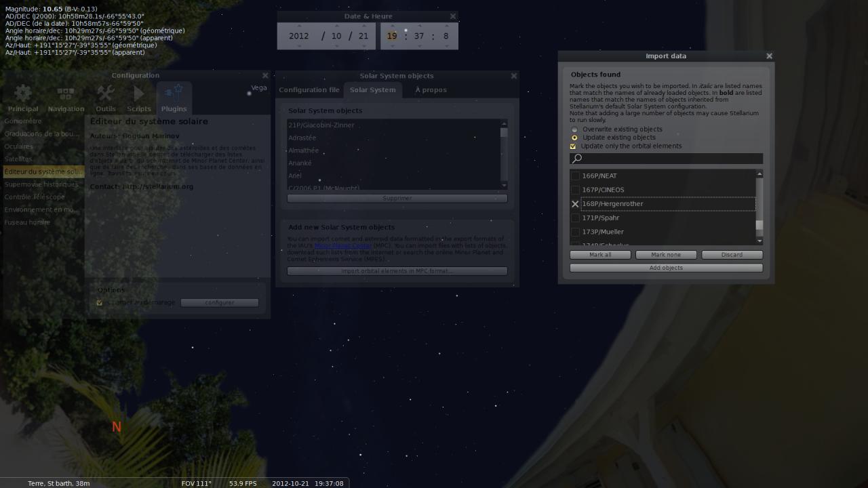Select Oculaires in the plugins list
Viewport: 868px width, 488px height.
[x=43, y=146]
